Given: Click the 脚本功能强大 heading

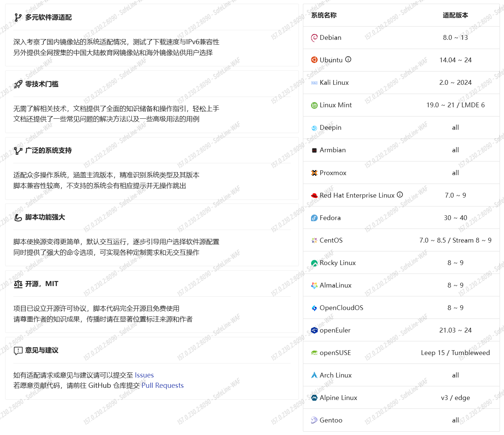Looking at the screenshot, I should 45,217.
